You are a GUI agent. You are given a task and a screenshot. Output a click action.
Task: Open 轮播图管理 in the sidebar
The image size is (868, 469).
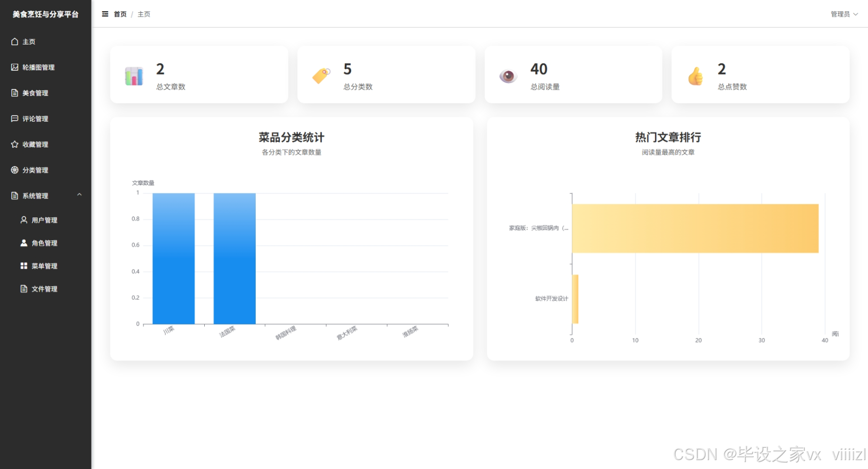click(x=46, y=67)
